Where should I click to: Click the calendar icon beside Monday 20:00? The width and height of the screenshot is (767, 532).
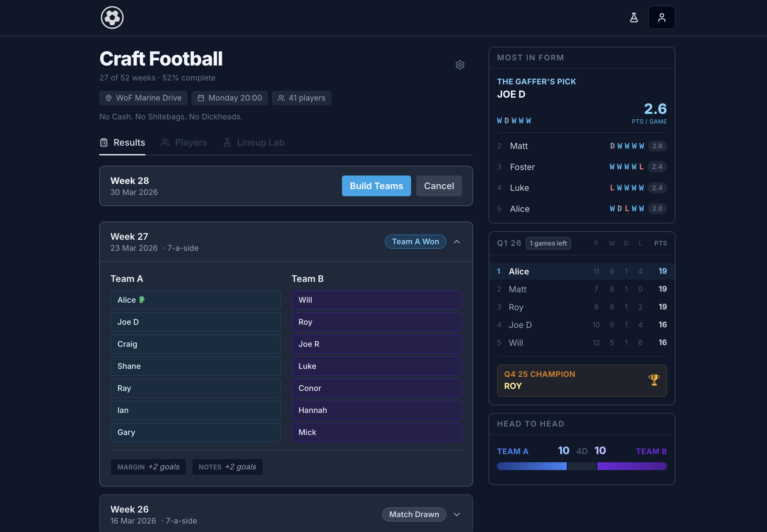(x=201, y=98)
